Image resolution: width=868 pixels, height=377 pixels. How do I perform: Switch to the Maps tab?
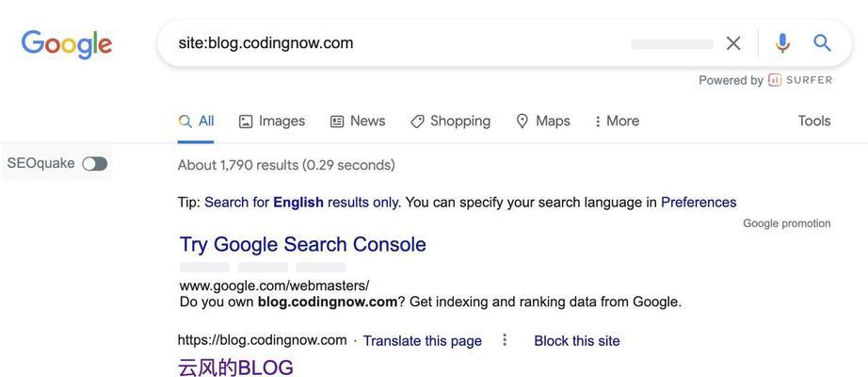pos(543,121)
